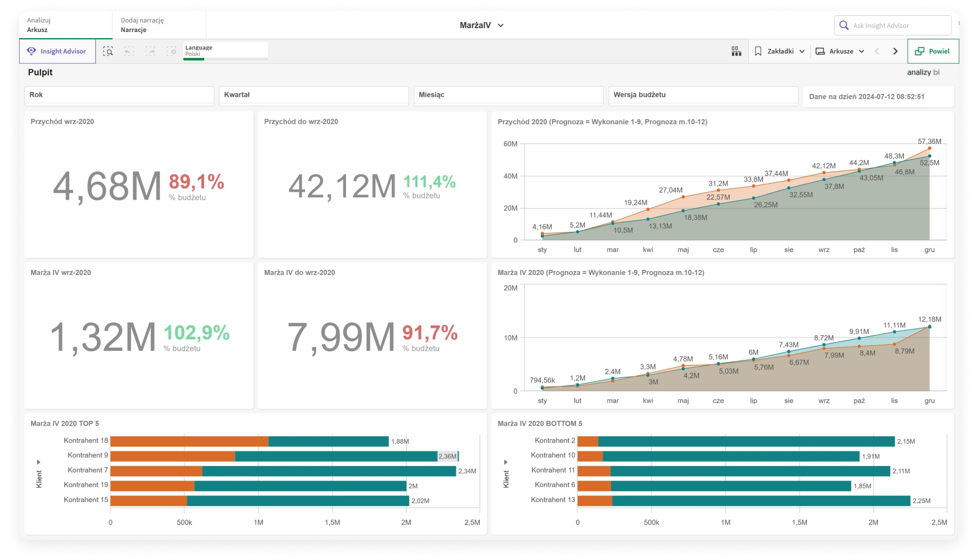
Task: Click the clear all selections icon
Action: [172, 51]
